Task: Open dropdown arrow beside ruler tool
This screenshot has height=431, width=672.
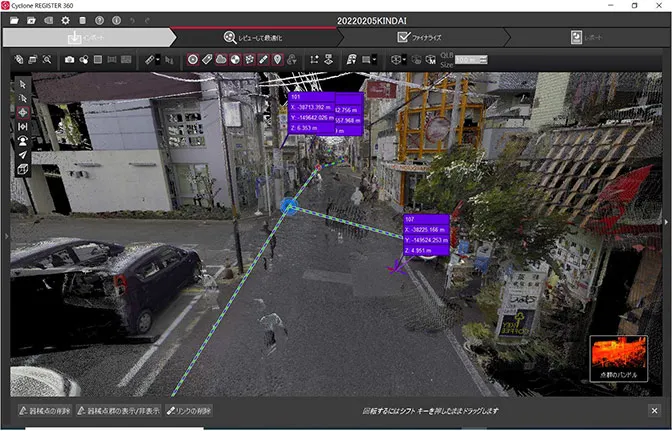Action: tap(158, 60)
